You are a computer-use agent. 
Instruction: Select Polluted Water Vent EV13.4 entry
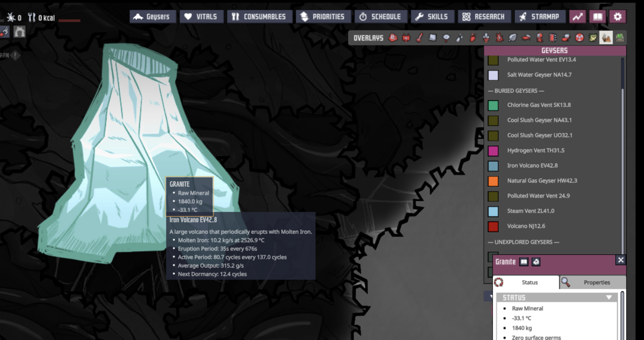(541, 59)
